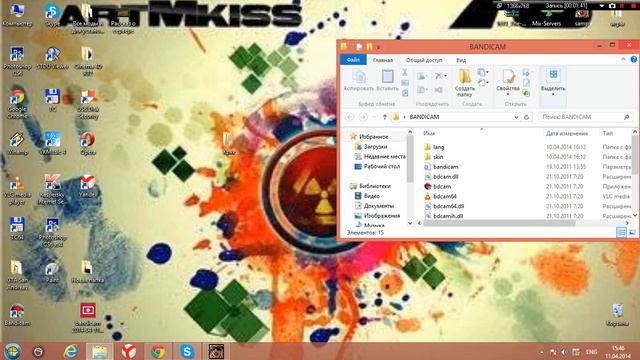Open the Компьютер desktop icon
This screenshot has height=360, width=640.
pos(17,15)
